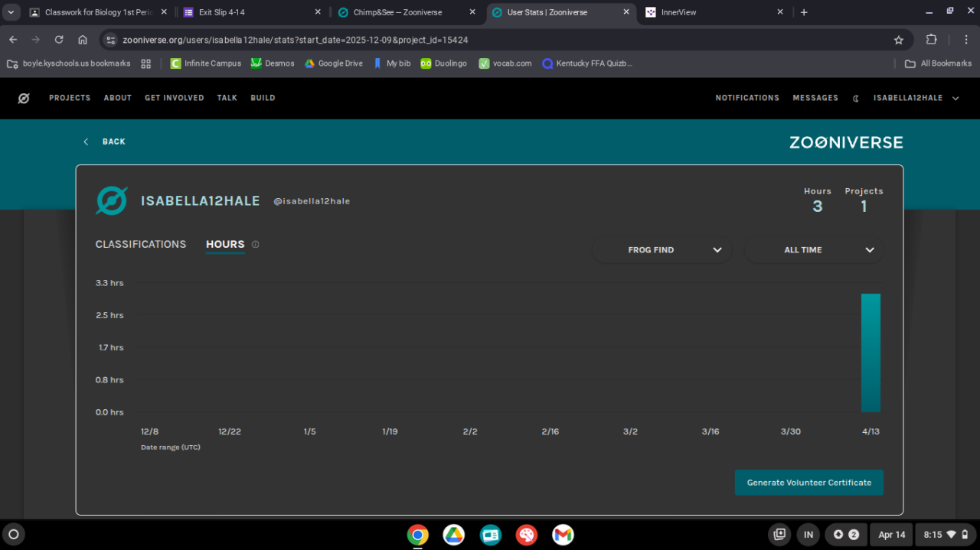
Task: View site information icon in address bar
Action: [110, 40]
